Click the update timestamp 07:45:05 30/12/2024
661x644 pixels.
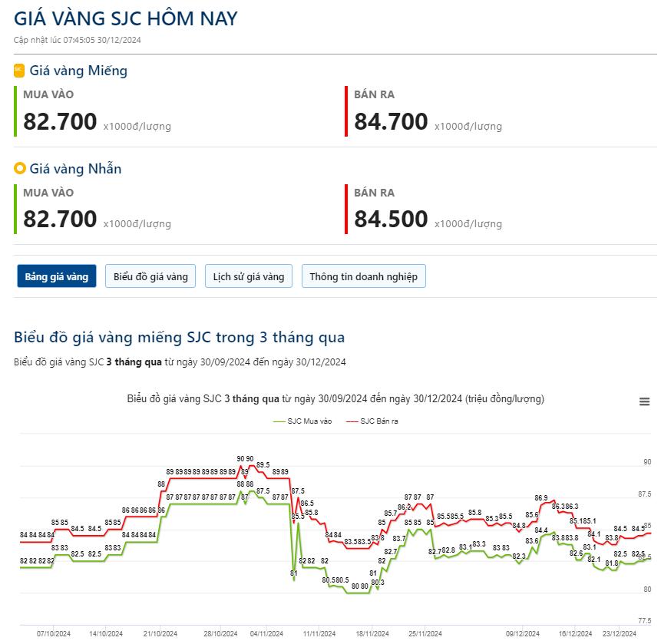pyautogui.click(x=102, y=40)
